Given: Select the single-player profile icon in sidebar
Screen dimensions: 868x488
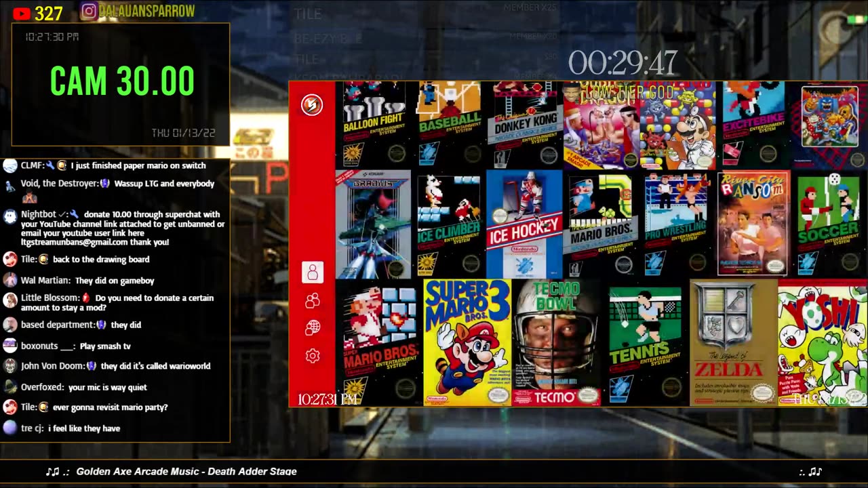Looking at the screenshot, I should click(313, 272).
